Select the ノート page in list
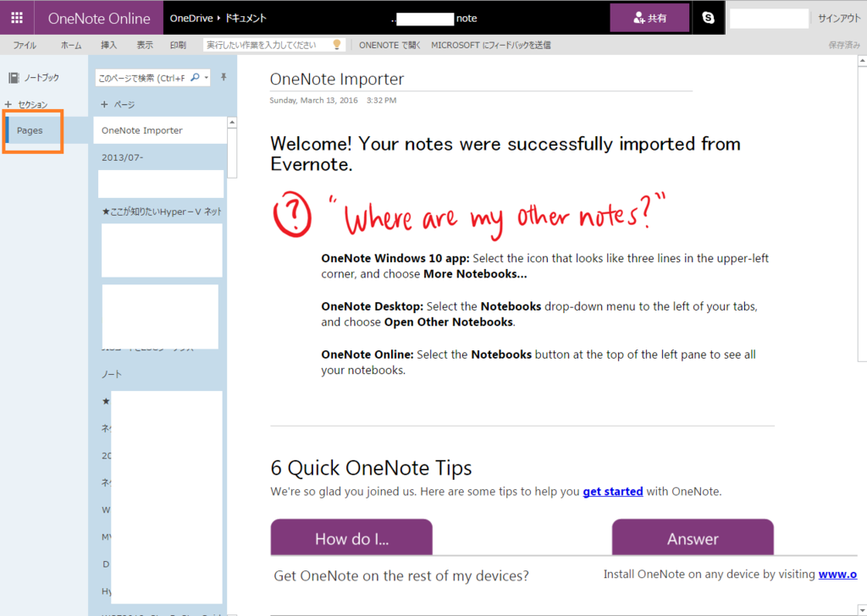The width and height of the screenshot is (867, 616). tap(160, 374)
